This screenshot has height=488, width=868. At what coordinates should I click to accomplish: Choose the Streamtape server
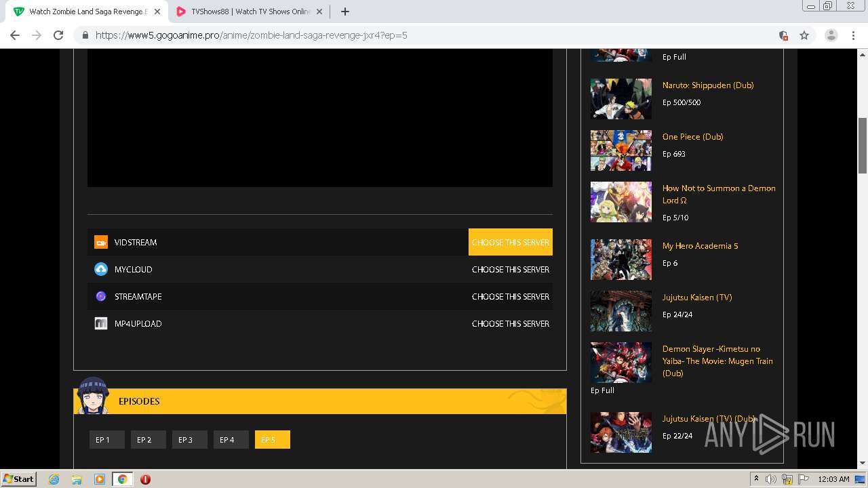[x=511, y=296]
